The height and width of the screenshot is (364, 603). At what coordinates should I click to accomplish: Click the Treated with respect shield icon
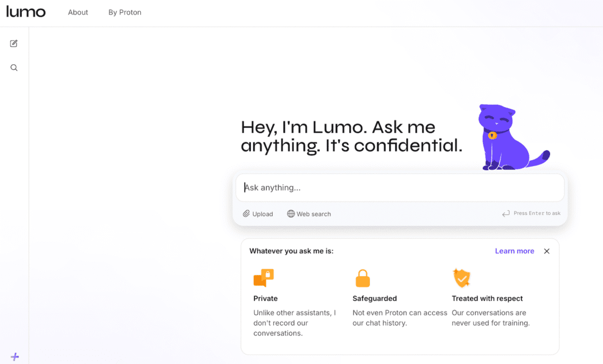point(462,277)
